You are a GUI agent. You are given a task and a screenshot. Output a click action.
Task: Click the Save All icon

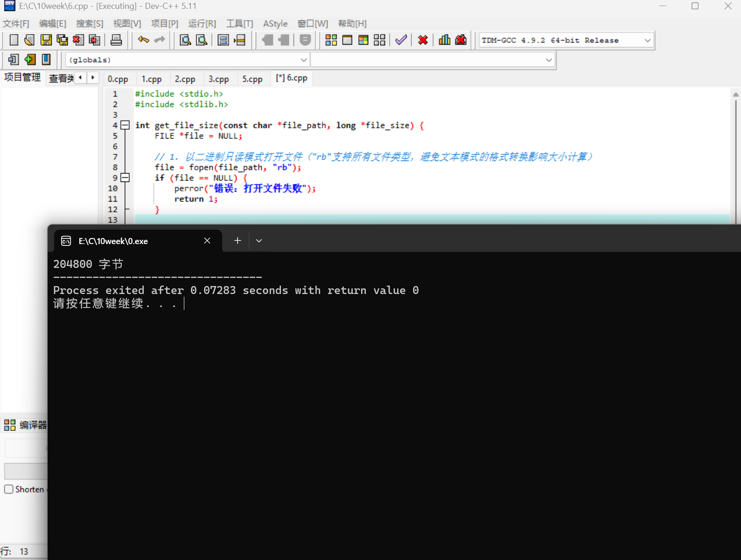pyautogui.click(x=62, y=40)
